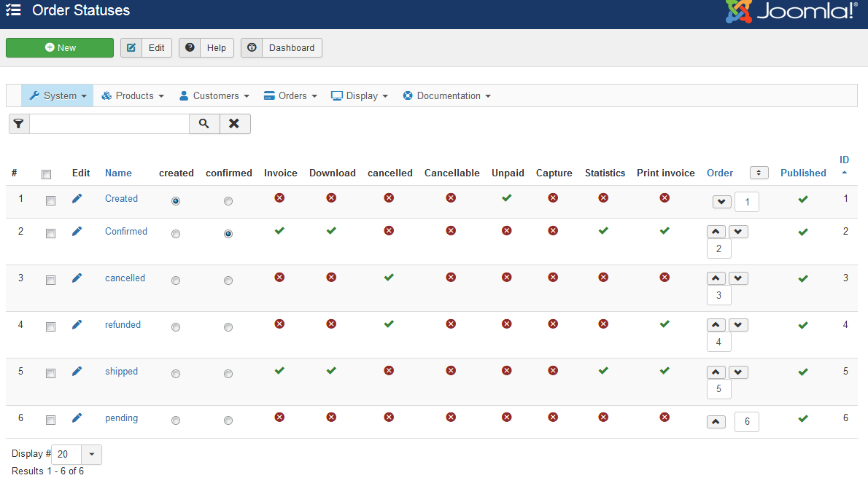Open the cancelled status name link
The height and width of the screenshot is (478, 868).
coord(125,278)
